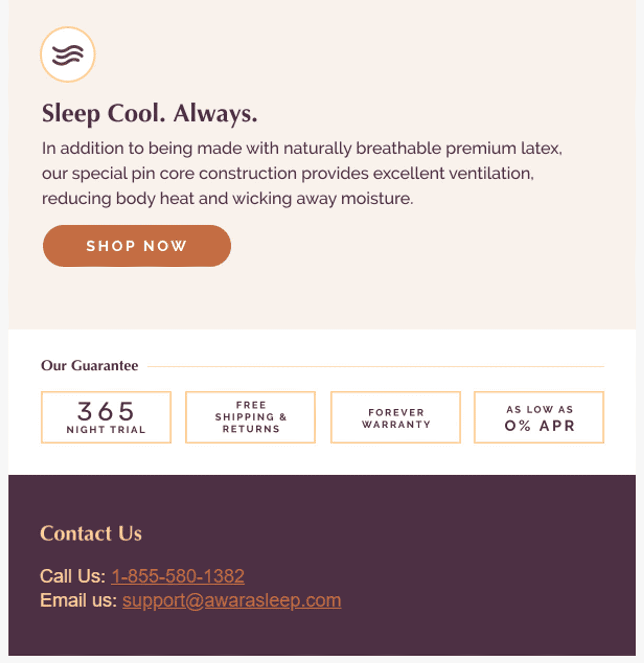
Task: Open the As Low As 0% APR badge
Action: click(x=539, y=417)
